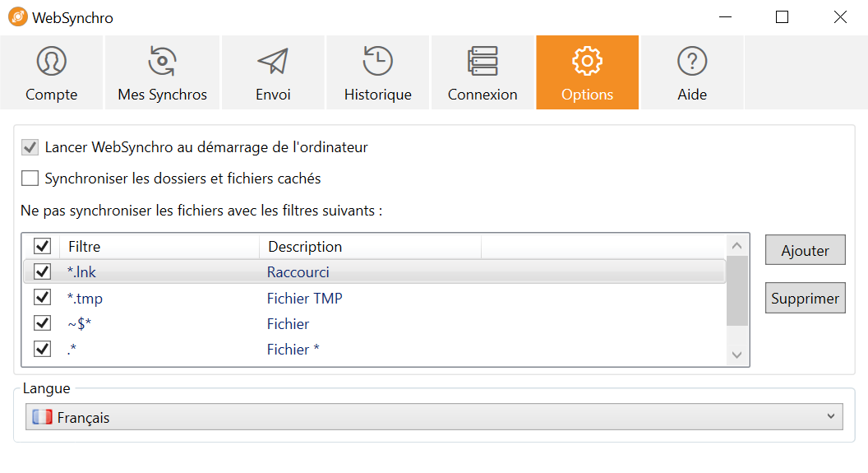Click the WebSynchro logo icon in title bar
868x473 pixels.
coord(18,17)
